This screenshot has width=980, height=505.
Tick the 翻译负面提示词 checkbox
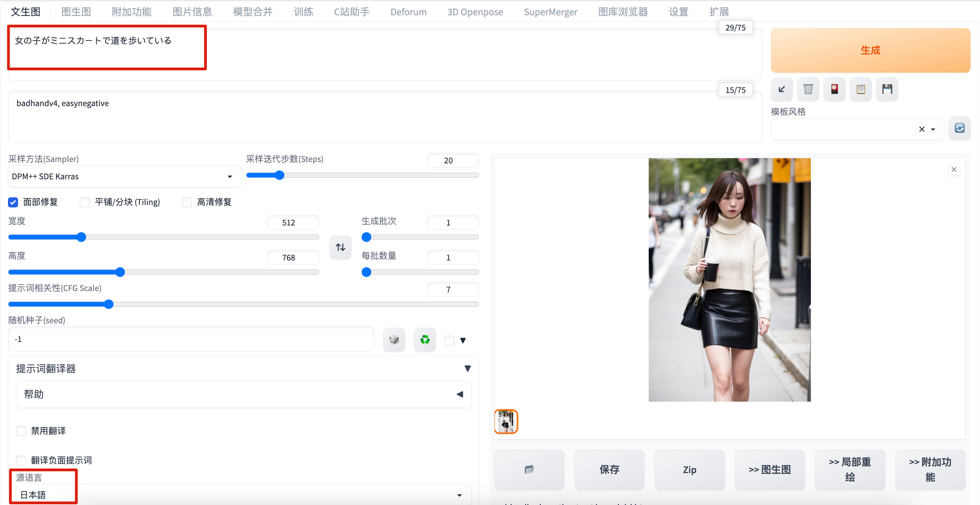pyautogui.click(x=21, y=461)
